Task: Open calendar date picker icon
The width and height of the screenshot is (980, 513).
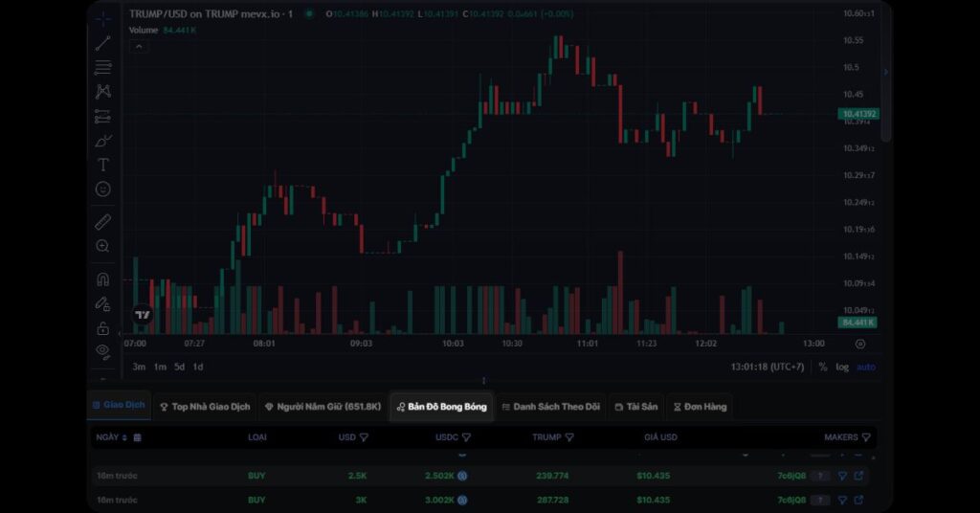Action: click(138, 437)
